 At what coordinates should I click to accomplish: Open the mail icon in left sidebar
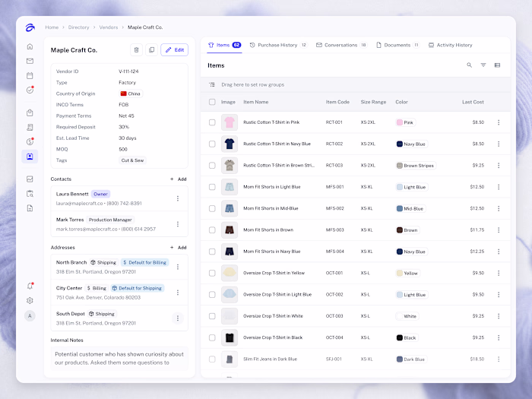(30, 61)
